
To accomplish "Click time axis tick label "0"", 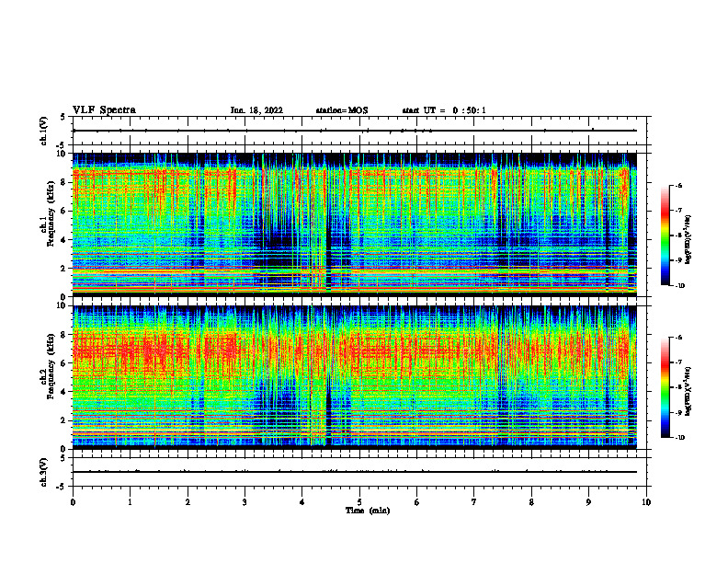I will click(73, 502).
